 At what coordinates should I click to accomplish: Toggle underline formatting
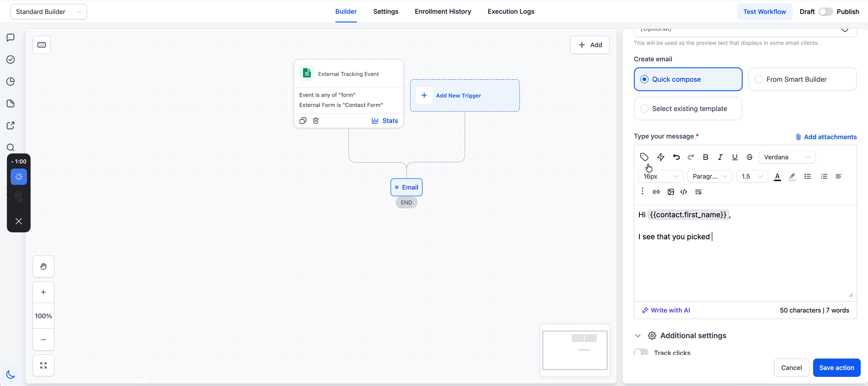[x=735, y=157]
